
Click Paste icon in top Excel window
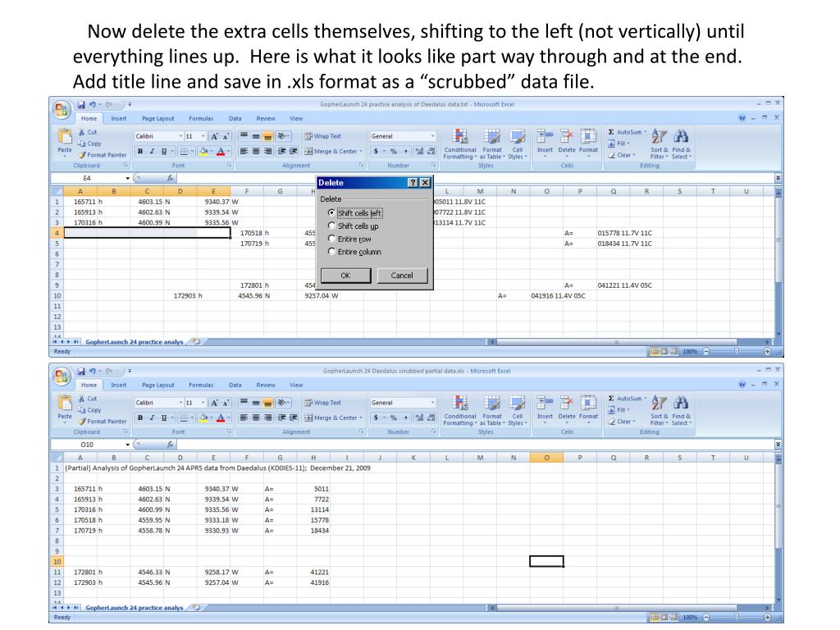(x=65, y=137)
